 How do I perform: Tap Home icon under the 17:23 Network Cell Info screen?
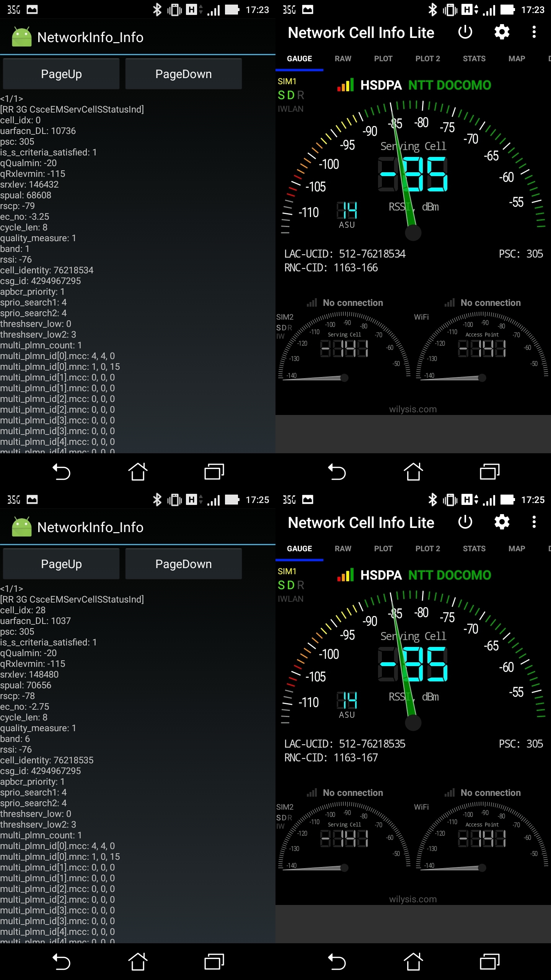[x=413, y=472]
